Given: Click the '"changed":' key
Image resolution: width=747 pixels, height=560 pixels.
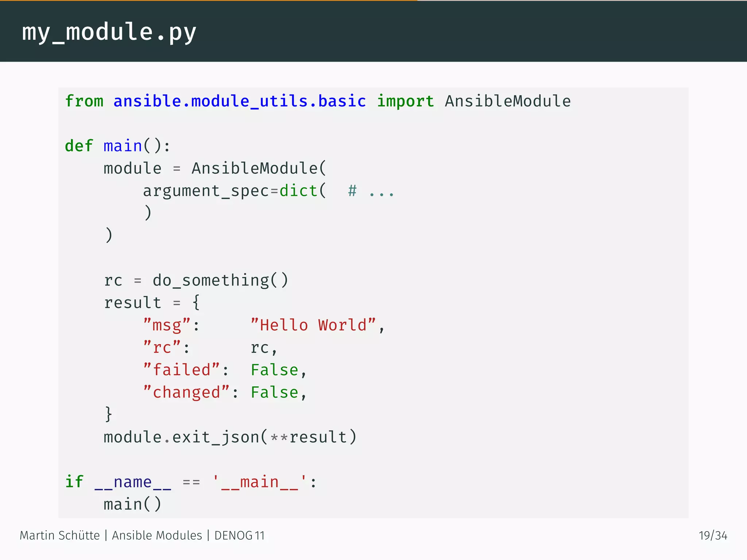Looking at the screenshot, I should click(x=191, y=392).
